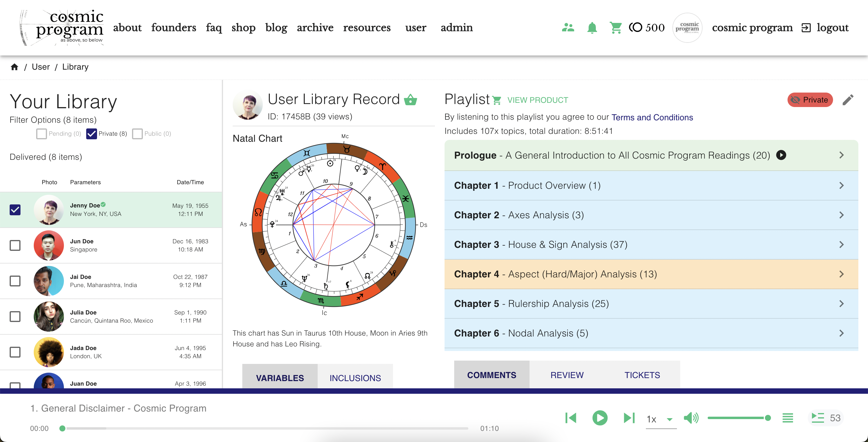The image size is (868, 442).
Task: Check the box beside Jun Doe
Action: click(x=15, y=245)
